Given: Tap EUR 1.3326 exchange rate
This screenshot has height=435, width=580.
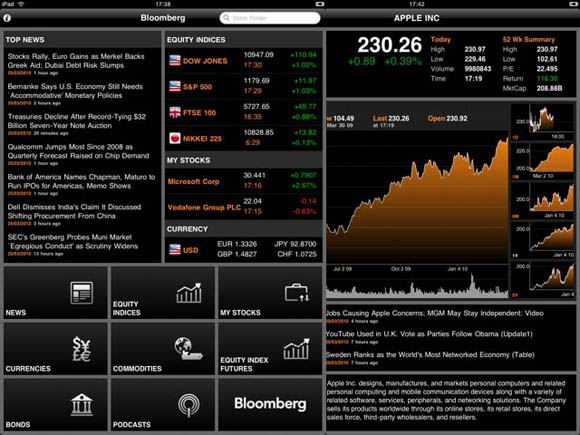Looking at the screenshot, I should pyautogui.click(x=237, y=244).
